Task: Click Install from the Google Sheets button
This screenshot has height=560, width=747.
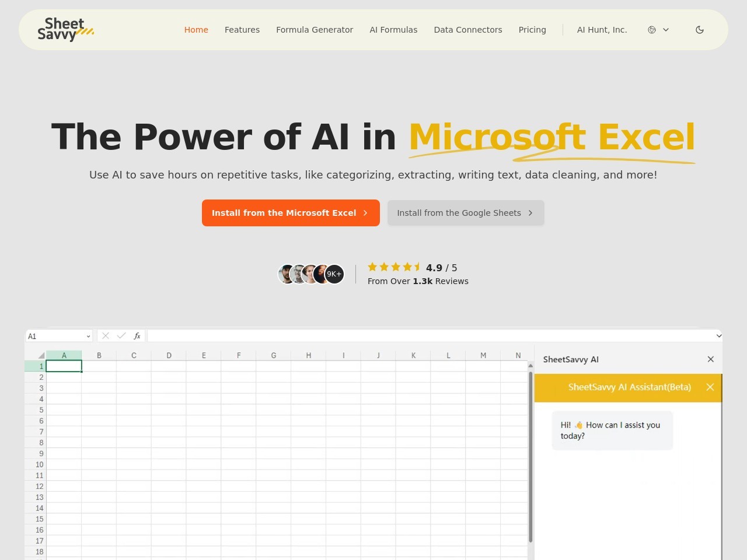Action: click(466, 213)
